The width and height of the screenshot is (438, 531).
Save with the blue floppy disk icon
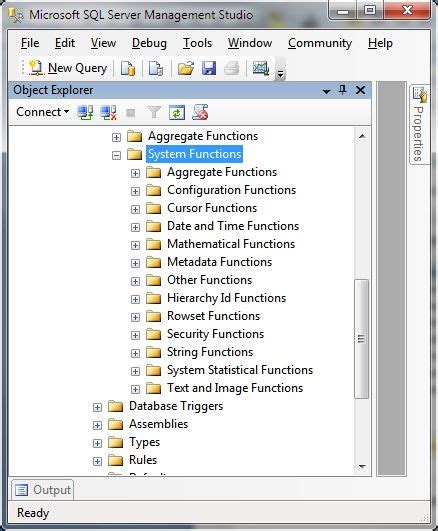pyautogui.click(x=209, y=68)
